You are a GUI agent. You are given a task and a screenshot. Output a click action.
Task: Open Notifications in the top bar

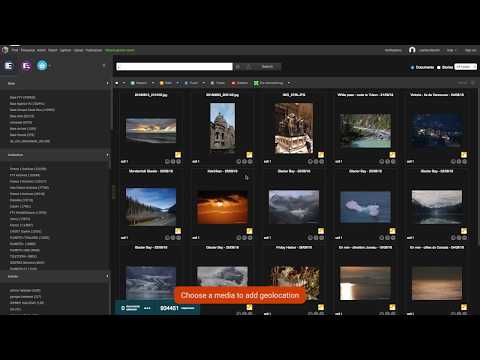click(x=393, y=50)
